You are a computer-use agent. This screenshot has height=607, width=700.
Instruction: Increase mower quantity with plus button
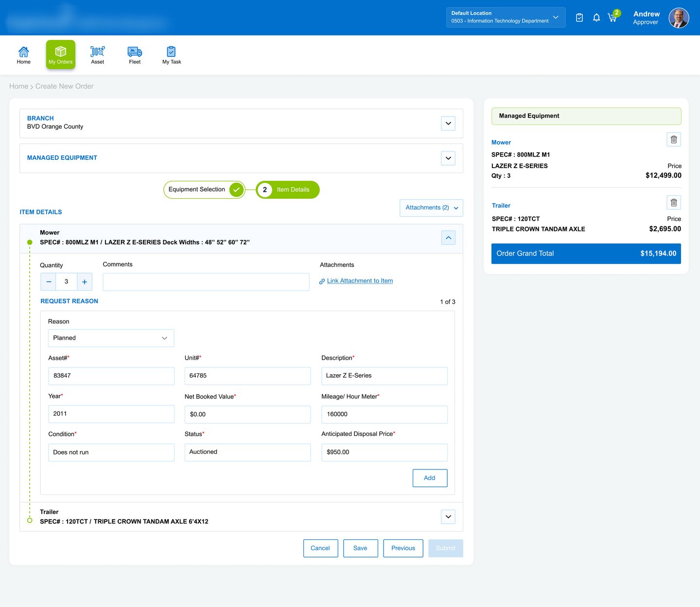[x=85, y=282]
